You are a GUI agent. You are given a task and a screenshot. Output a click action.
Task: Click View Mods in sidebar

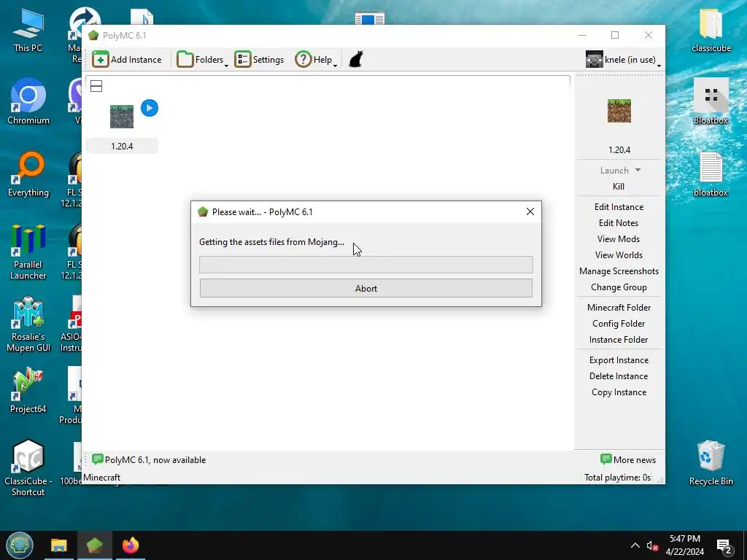click(619, 239)
